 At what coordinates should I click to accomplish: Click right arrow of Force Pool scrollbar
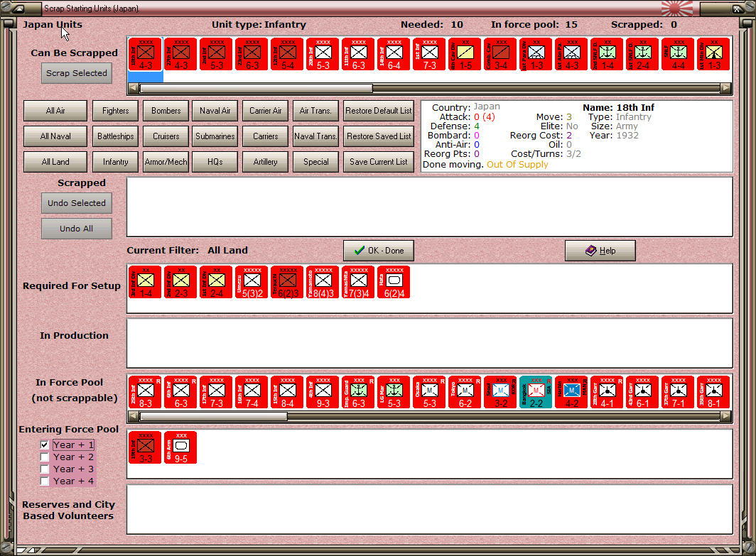coord(725,416)
